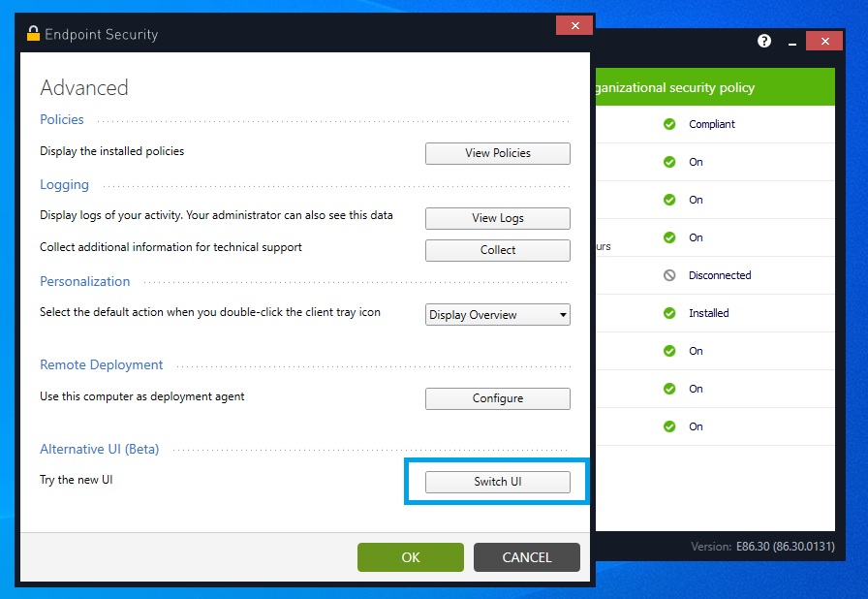
Task: Configure this computer as deployment agent
Action: [x=497, y=398]
